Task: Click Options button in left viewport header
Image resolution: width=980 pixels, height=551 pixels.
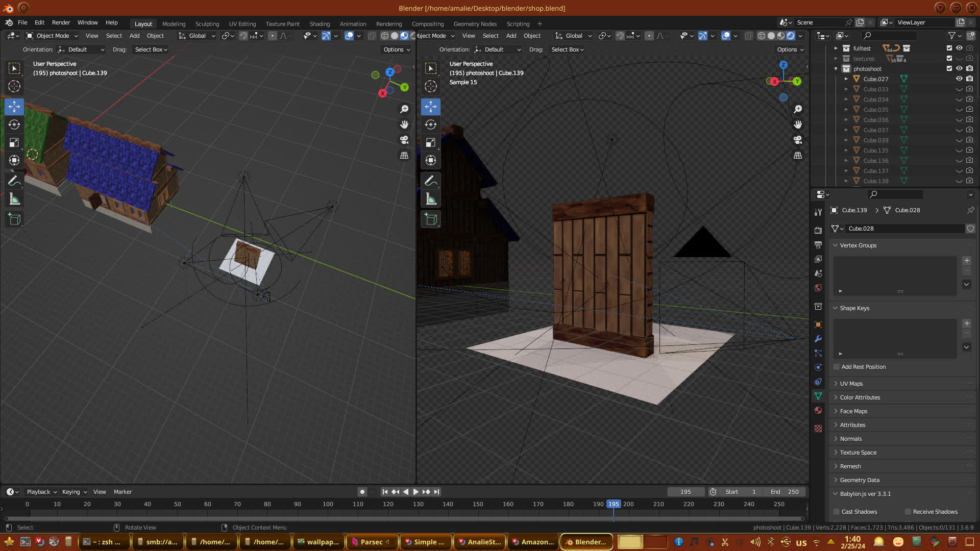Action: coord(397,49)
